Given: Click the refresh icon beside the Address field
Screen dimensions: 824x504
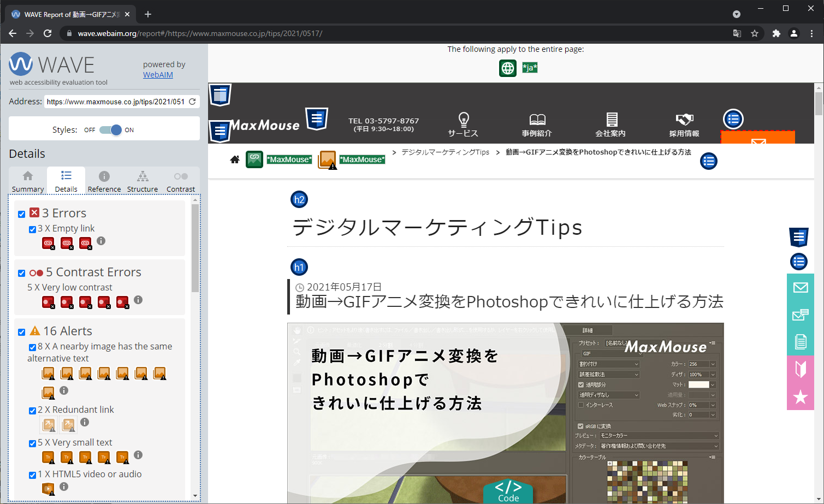Looking at the screenshot, I should coord(192,102).
